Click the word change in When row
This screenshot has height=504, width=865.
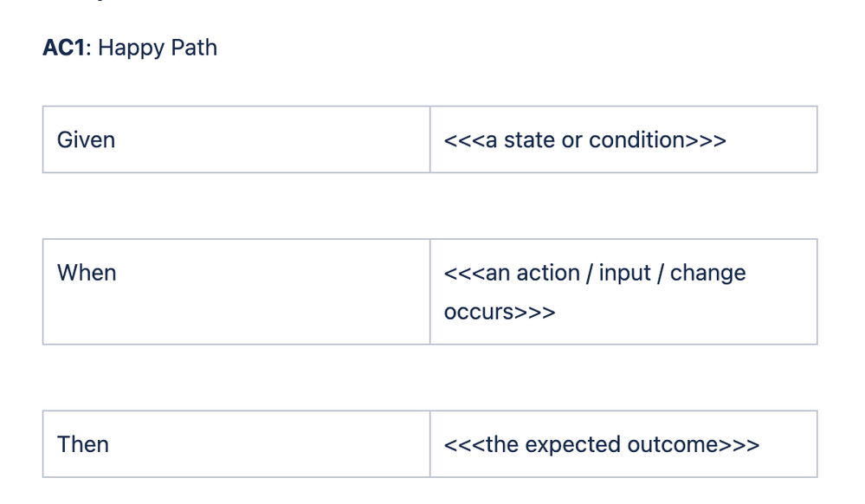(707, 275)
